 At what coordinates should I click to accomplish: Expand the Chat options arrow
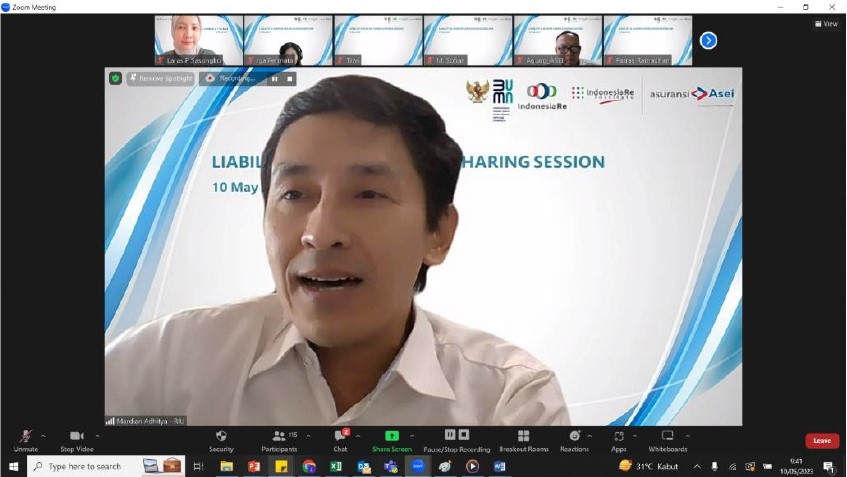click(x=358, y=436)
